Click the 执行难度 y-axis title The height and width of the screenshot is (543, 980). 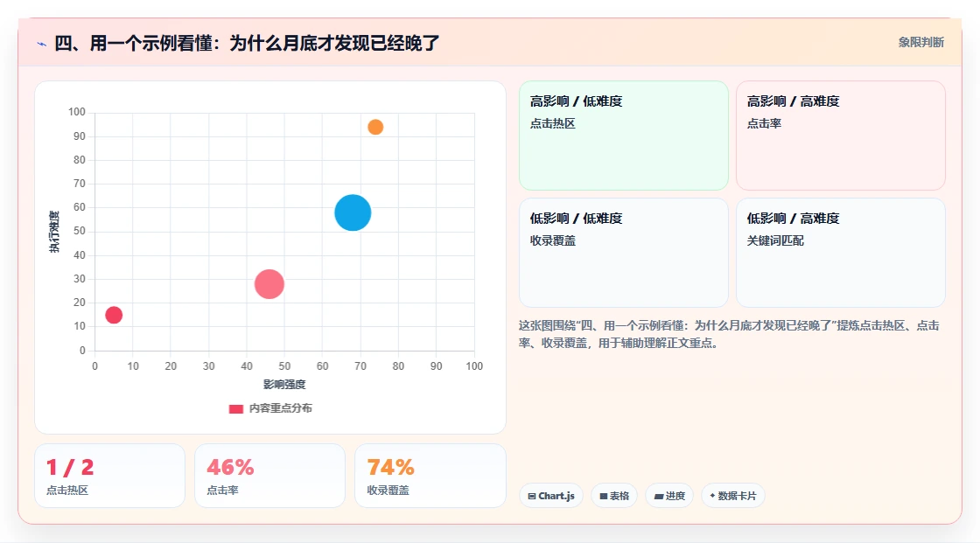54,231
